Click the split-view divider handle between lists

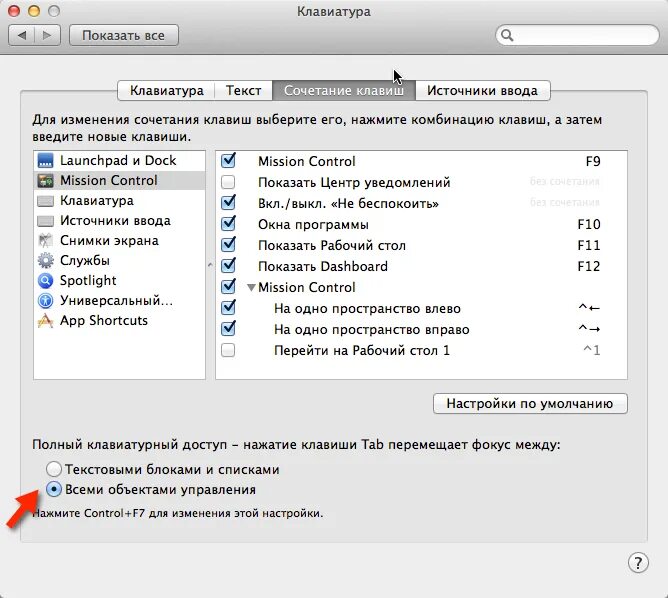pyautogui.click(x=210, y=265)
